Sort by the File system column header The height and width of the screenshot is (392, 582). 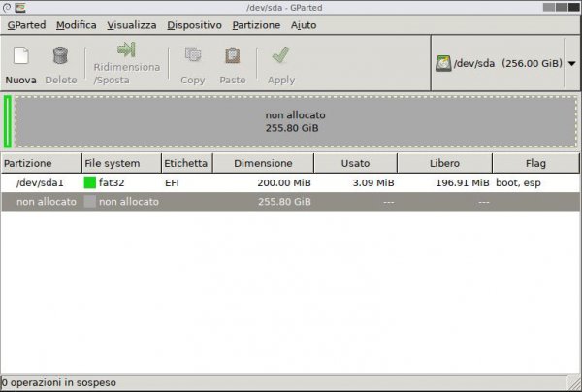[x=122, y=163]
